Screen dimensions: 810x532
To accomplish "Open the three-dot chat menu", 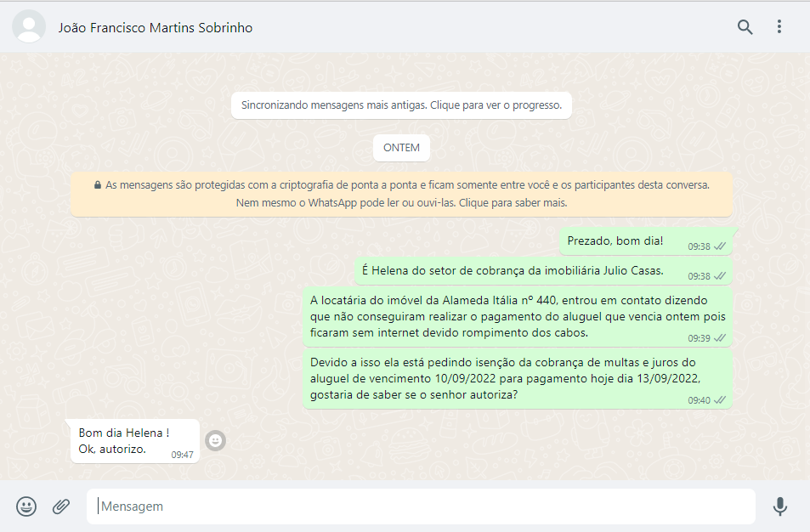I will 779,27.
